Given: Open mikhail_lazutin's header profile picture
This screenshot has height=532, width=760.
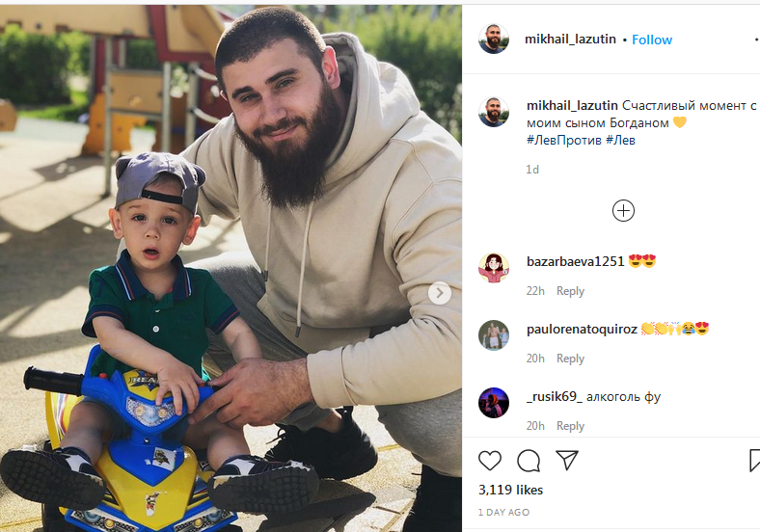Looking at the screenshot, I should (494, 39).
